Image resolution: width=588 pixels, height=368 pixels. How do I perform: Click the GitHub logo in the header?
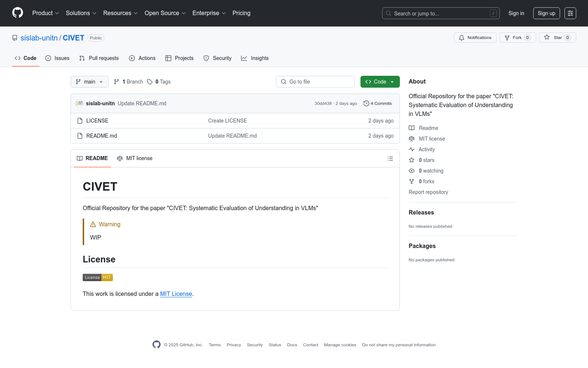(18, 13)
